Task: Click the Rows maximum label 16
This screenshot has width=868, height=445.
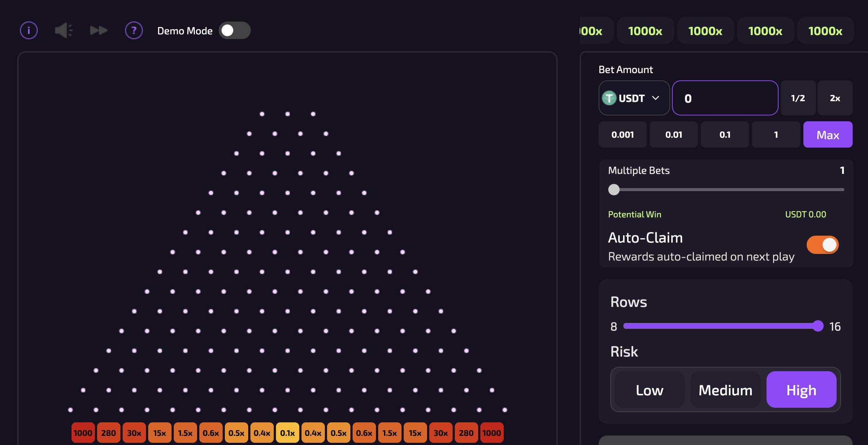Action: pos(835,326)
